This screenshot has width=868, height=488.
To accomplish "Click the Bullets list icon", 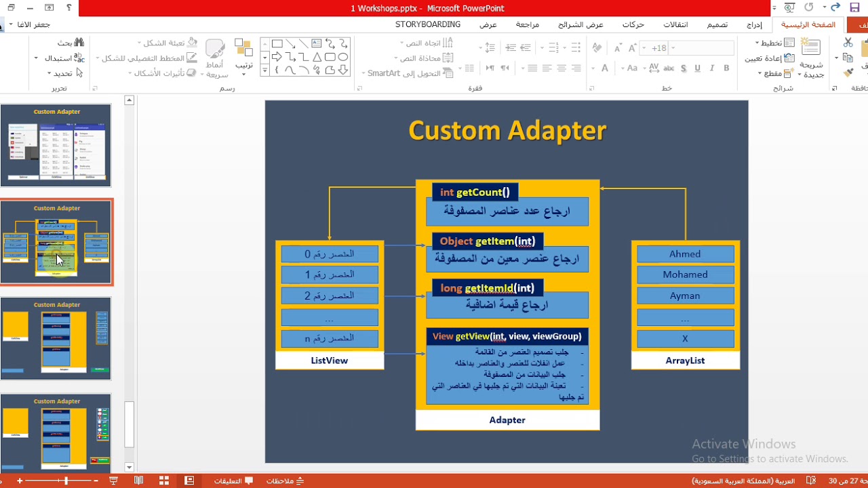I will pyautogui.click(x=576, y=48).
